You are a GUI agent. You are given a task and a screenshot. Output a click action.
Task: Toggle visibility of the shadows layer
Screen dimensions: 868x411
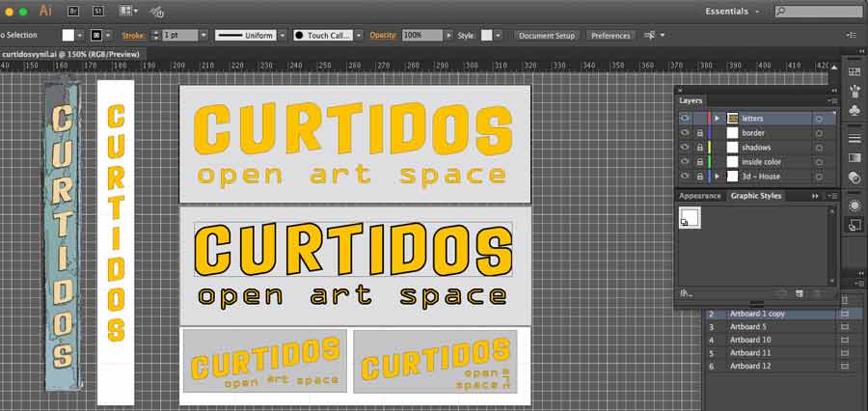(685, 148)
